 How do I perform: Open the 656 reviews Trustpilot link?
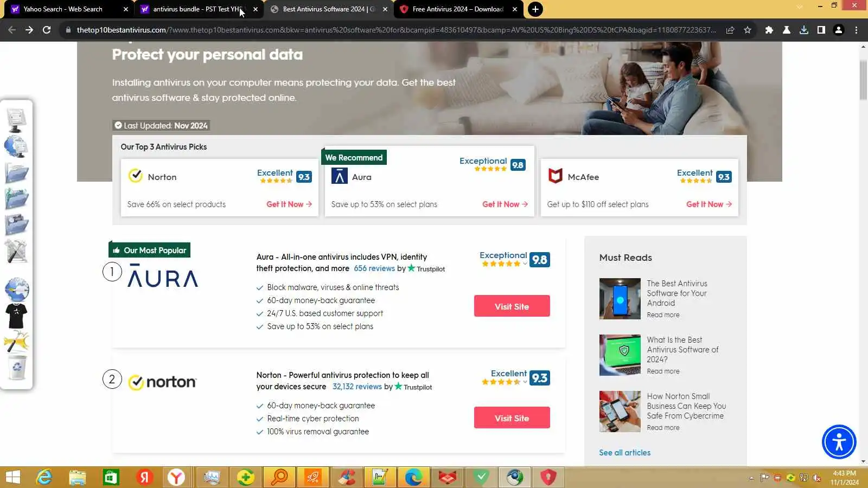coord(374,268)
